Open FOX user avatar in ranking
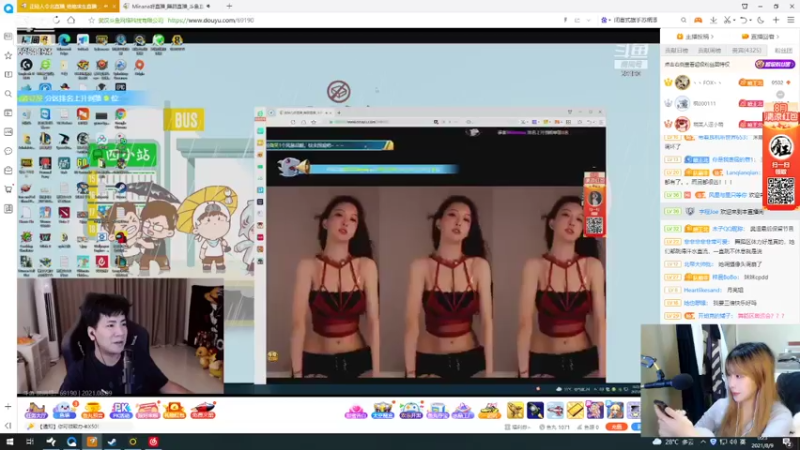Viewport: 800px width, 450px height. click(x=682, y=82)
